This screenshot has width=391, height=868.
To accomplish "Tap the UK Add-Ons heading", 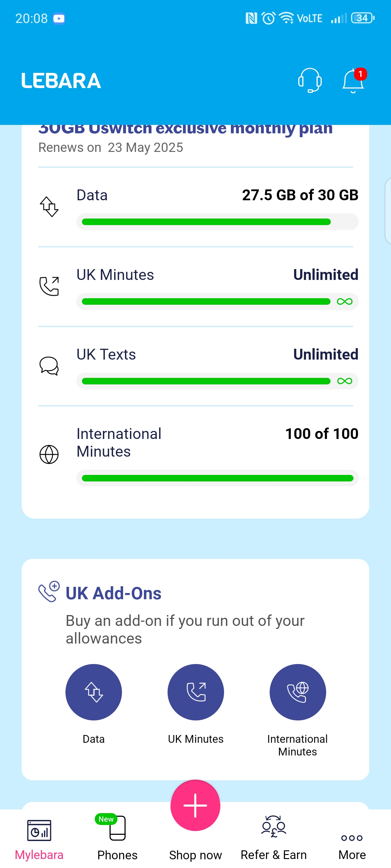I will (x=113, y=593).
